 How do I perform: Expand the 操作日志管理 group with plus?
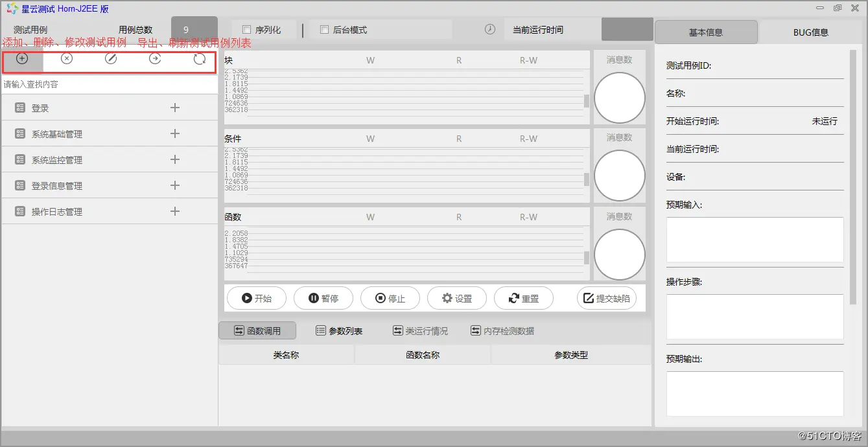point(175,211)
